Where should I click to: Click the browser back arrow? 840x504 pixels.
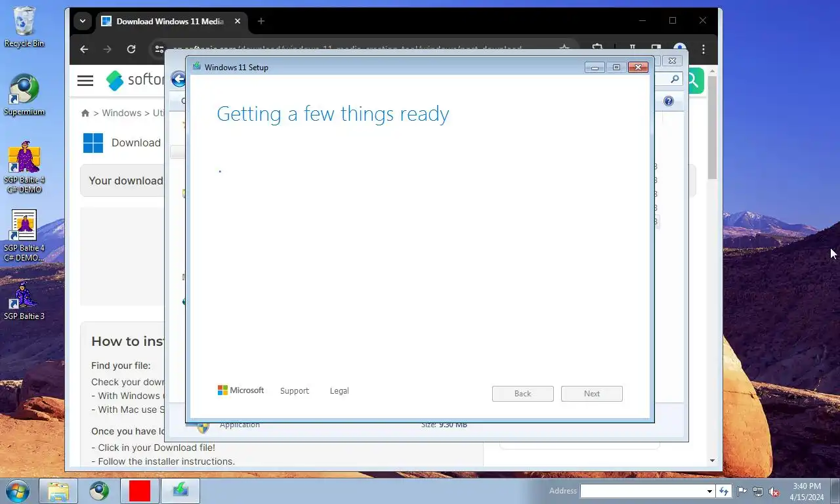[84, 49]
